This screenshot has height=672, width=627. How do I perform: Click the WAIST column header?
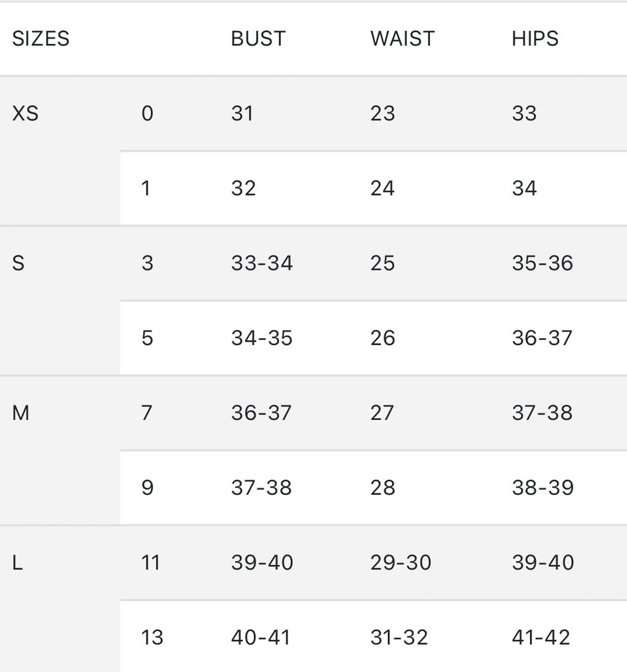(402, 39)
